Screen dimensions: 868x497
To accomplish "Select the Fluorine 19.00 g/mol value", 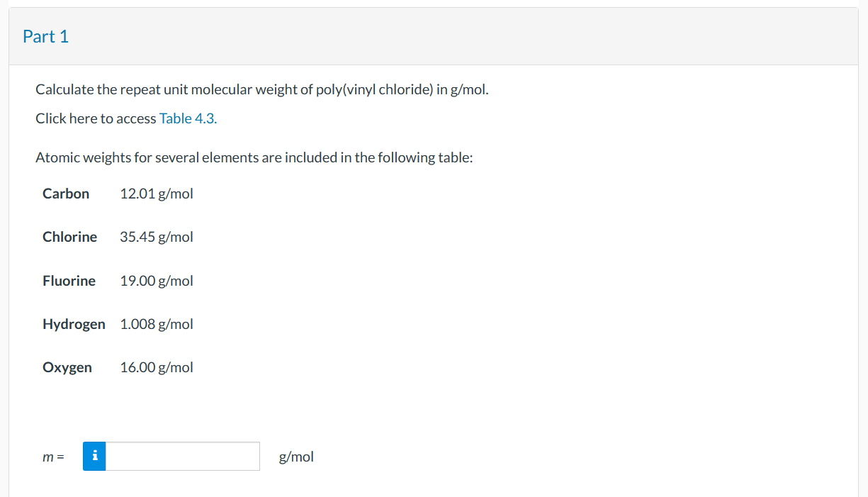I will click(x=157, y=280).
